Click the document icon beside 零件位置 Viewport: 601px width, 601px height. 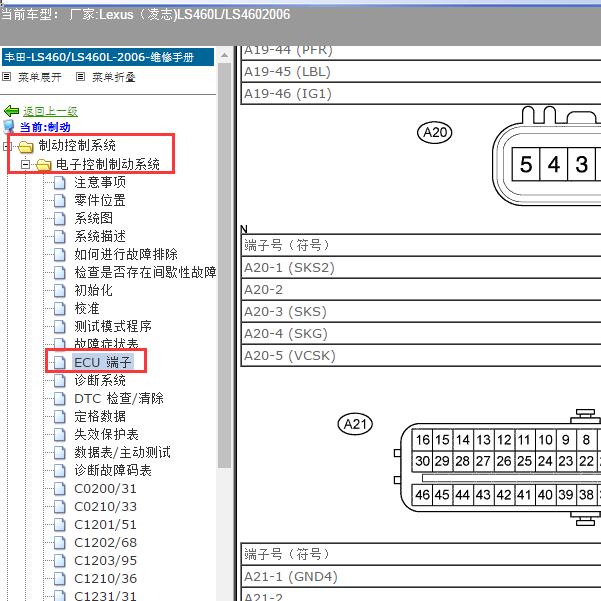pos(59,200)
